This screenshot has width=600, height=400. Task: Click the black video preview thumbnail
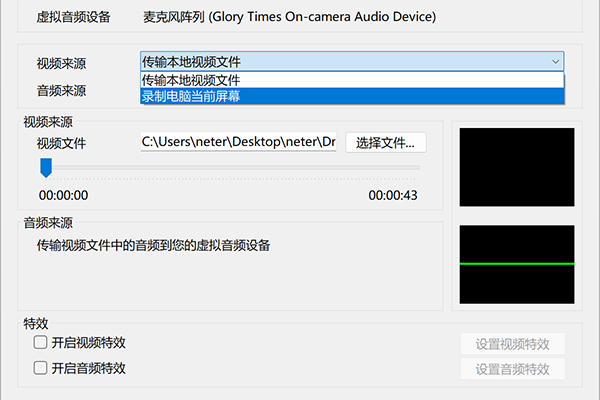coord(517,167)
